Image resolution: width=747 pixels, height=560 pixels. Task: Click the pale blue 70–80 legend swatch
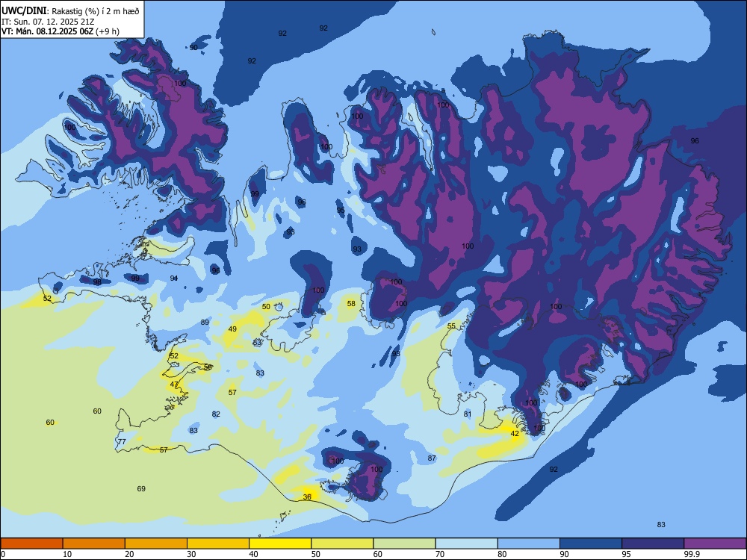pos(466,544)
